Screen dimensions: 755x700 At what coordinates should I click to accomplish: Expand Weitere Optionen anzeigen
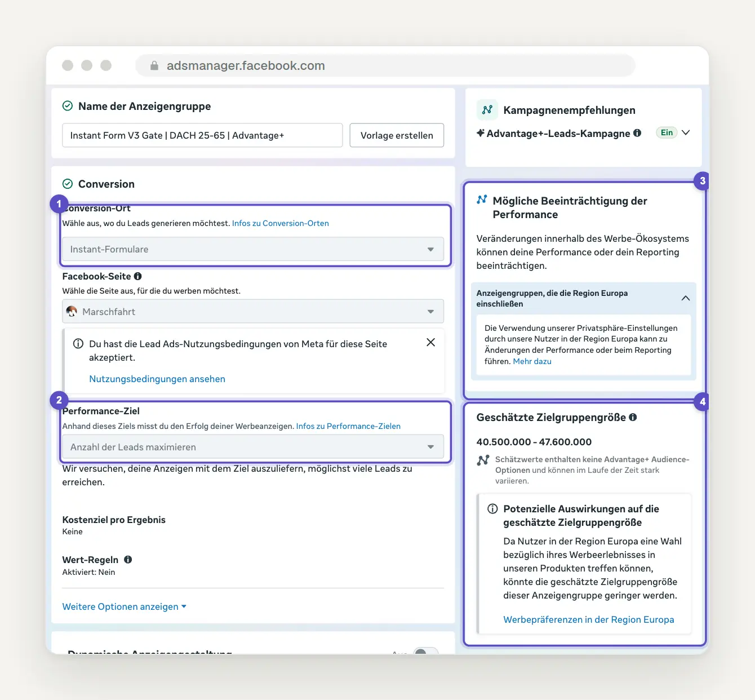tap(124, 606)
